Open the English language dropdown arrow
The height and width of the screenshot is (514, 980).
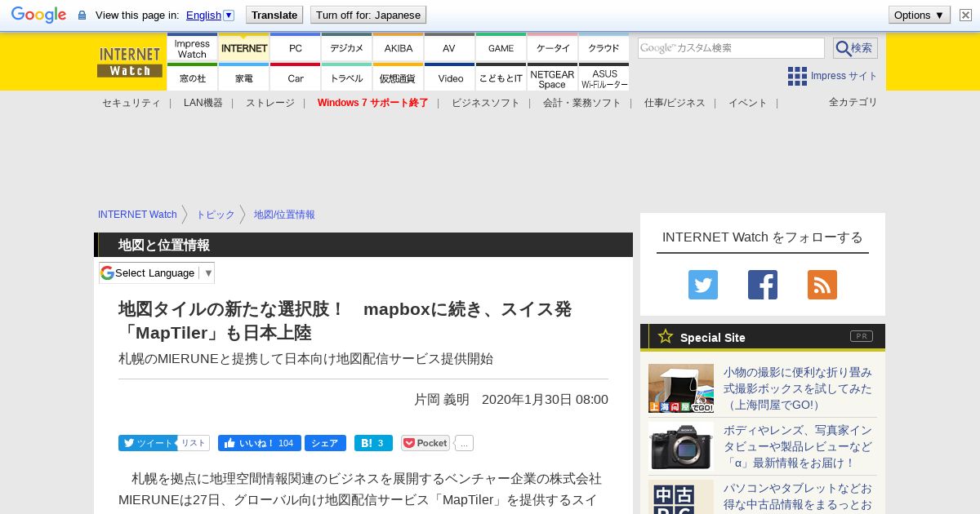click(229, 15)
